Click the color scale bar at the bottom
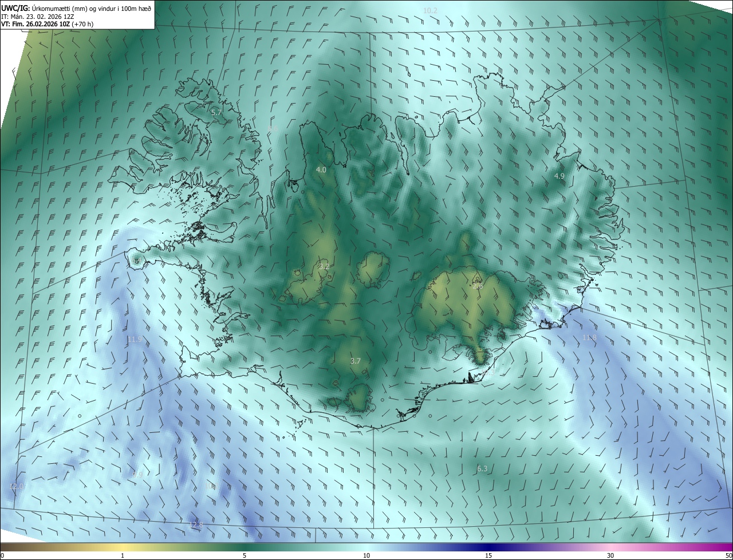This screenshot has height=560, width=733. [x=366, y=547]
